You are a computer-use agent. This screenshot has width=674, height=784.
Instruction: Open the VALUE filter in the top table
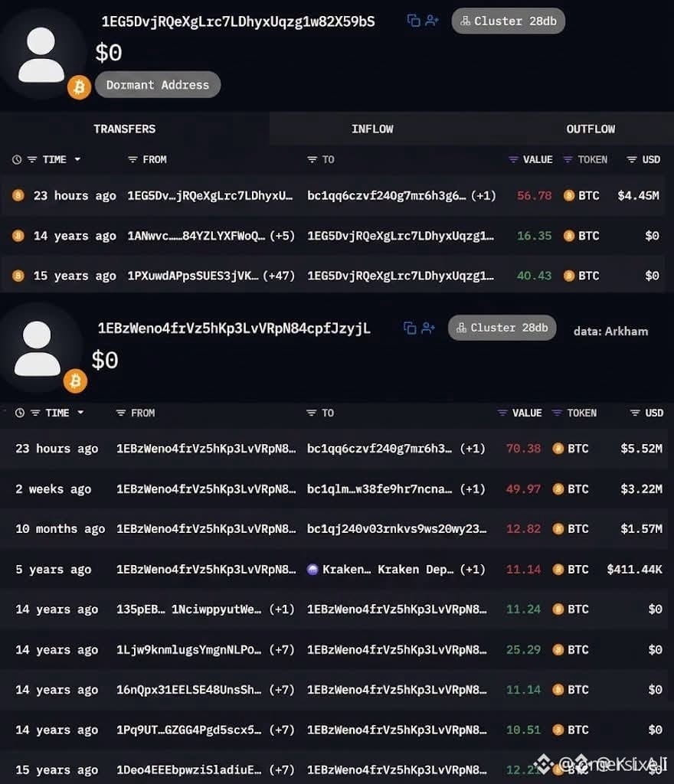513,159
